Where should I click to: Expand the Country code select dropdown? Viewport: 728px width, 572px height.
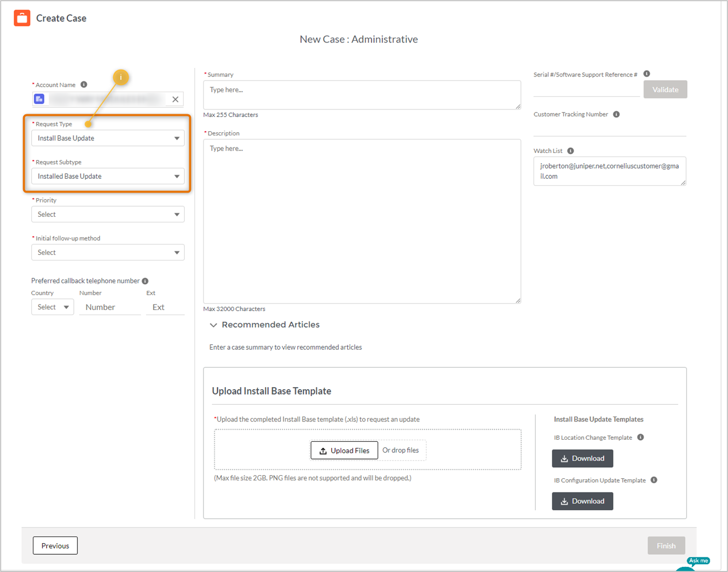[67, 307]
